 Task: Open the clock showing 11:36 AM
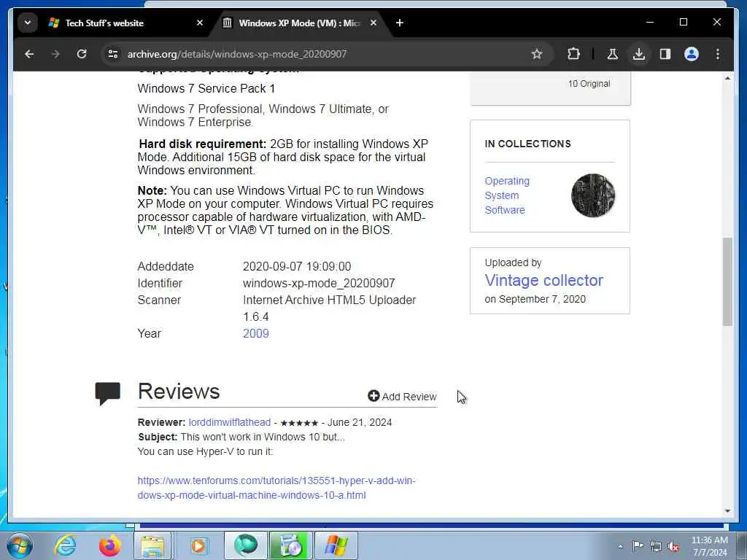pos(709,546)
